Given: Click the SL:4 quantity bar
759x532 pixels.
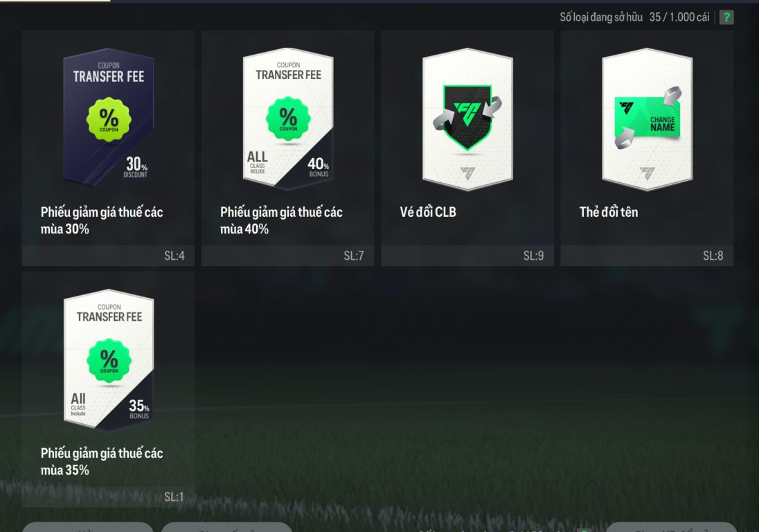Looking at the screenshot, I should 108,256.
